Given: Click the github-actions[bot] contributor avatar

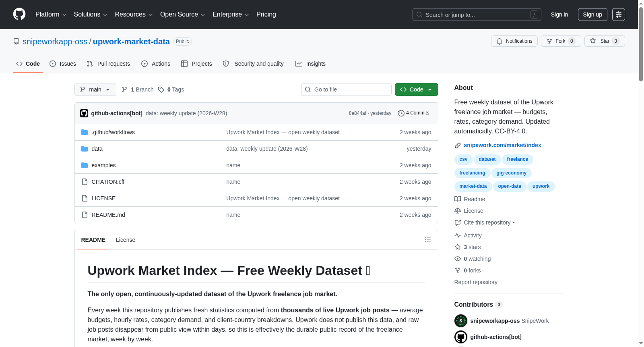Looking at the screenshot, I should coord(461,337).
